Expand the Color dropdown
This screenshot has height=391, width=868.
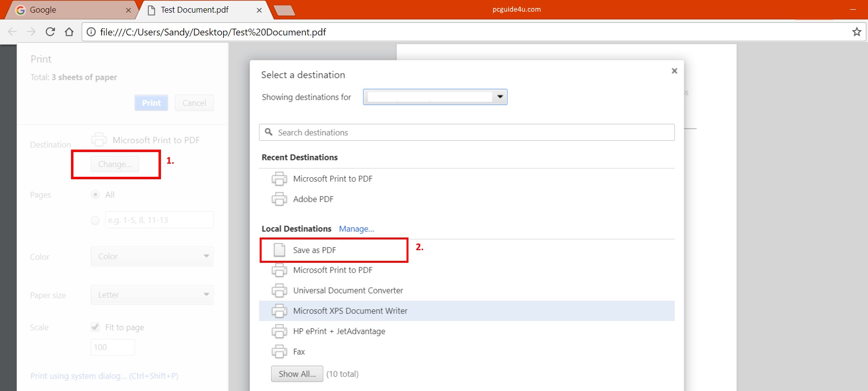coord(152,256)
